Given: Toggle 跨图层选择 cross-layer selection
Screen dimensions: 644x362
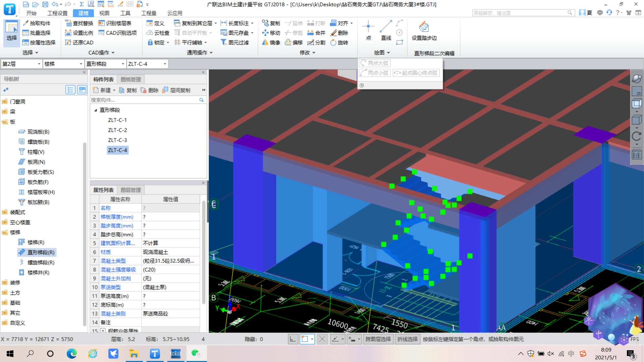Looking at the screenshot, I should 378,339.
